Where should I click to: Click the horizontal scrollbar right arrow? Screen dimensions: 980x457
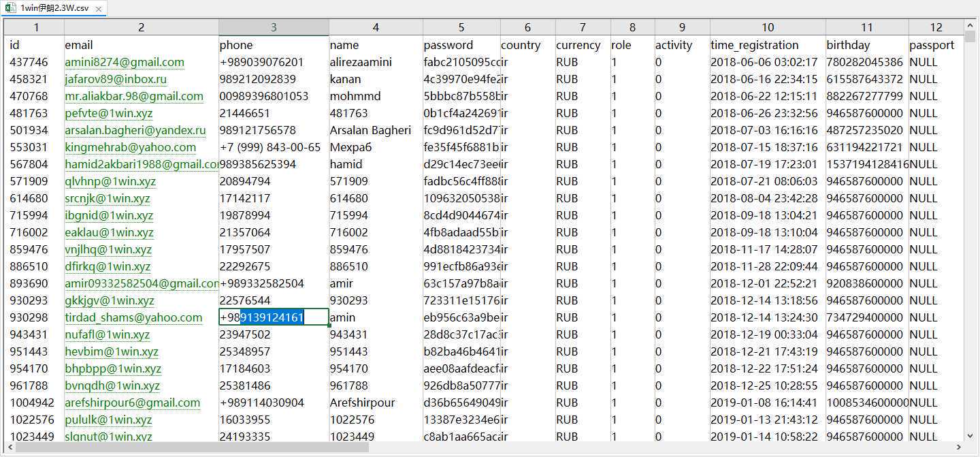click(x=959, y=447)
